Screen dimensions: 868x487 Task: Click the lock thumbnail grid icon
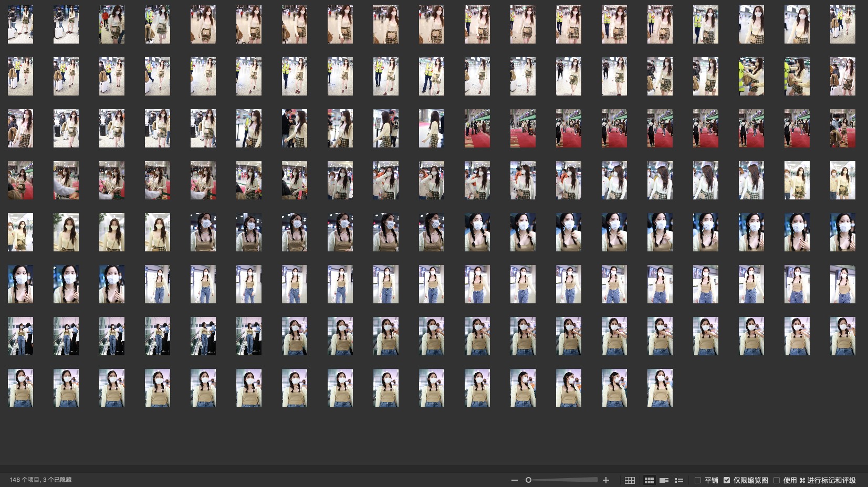[x=630, y=480]
